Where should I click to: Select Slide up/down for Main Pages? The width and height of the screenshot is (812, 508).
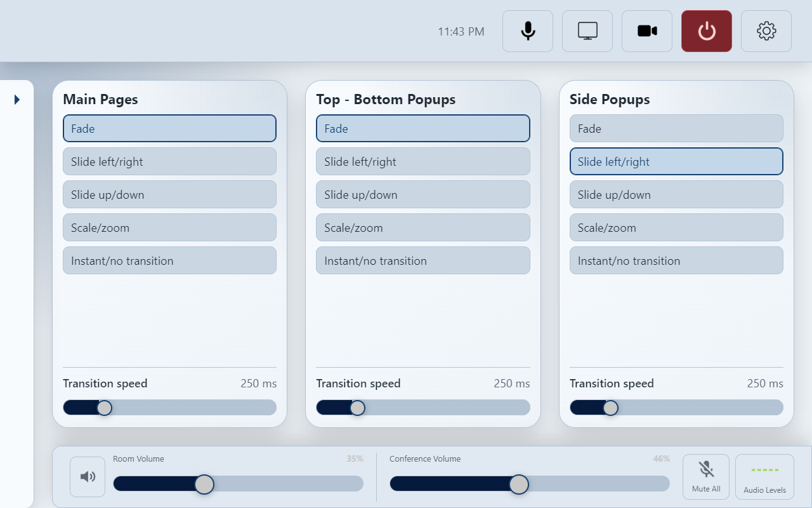pos(169,194)
